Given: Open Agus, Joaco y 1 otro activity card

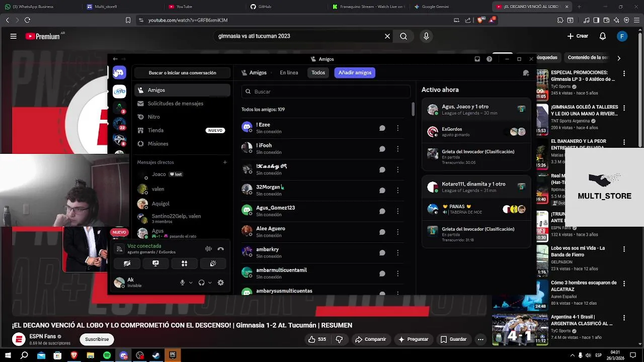Looking at the screenshot, I should coord(476,134).
